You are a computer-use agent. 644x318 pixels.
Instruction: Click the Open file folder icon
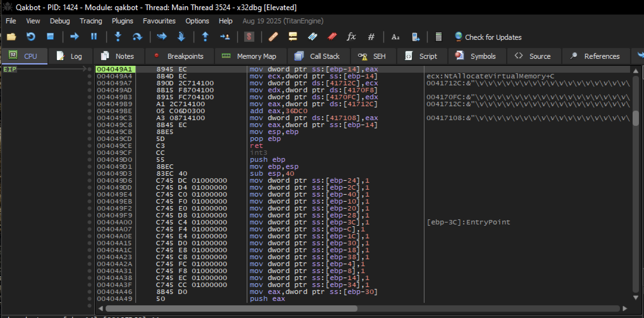coord(11,37)
